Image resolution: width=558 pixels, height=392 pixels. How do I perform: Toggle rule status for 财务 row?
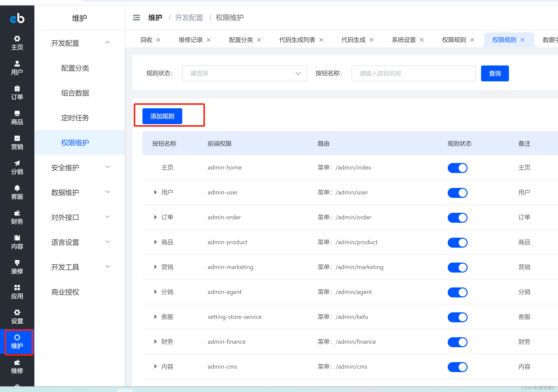[457, 342]
